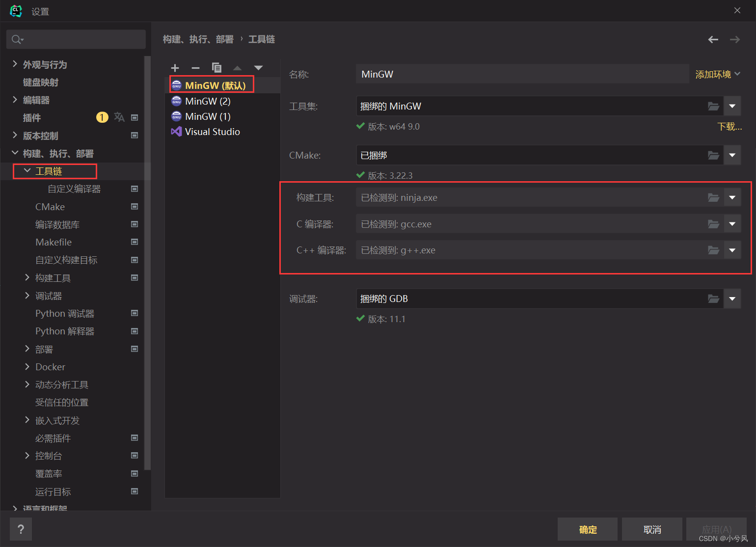Click 应用 button
The image size is (756, 547).
[x=716, y=529]
